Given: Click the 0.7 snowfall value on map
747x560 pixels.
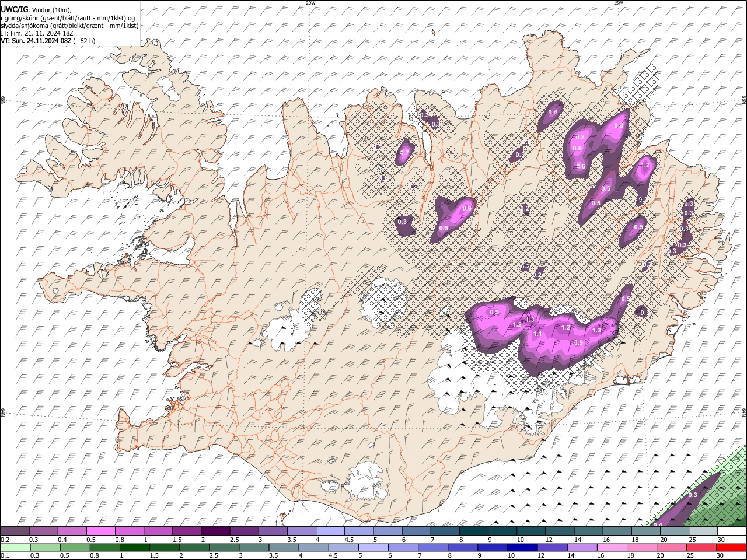Looking at the screenshot, I should click(x=404, y=153).
